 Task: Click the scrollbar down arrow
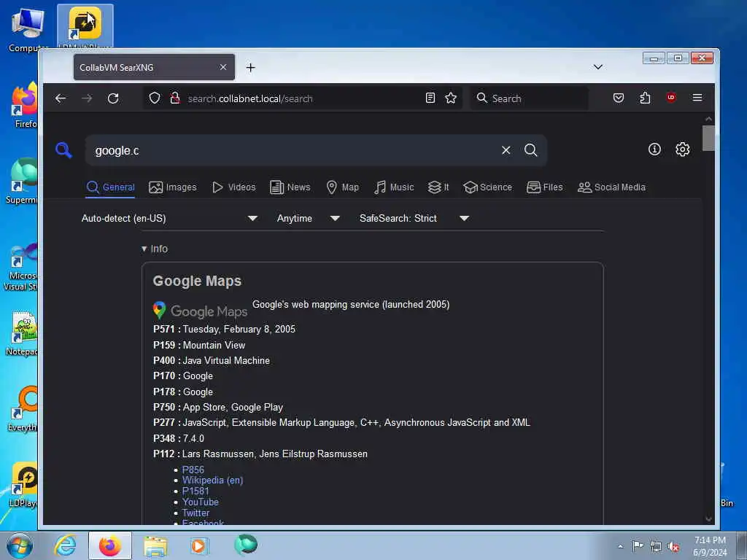coord(708,518)
